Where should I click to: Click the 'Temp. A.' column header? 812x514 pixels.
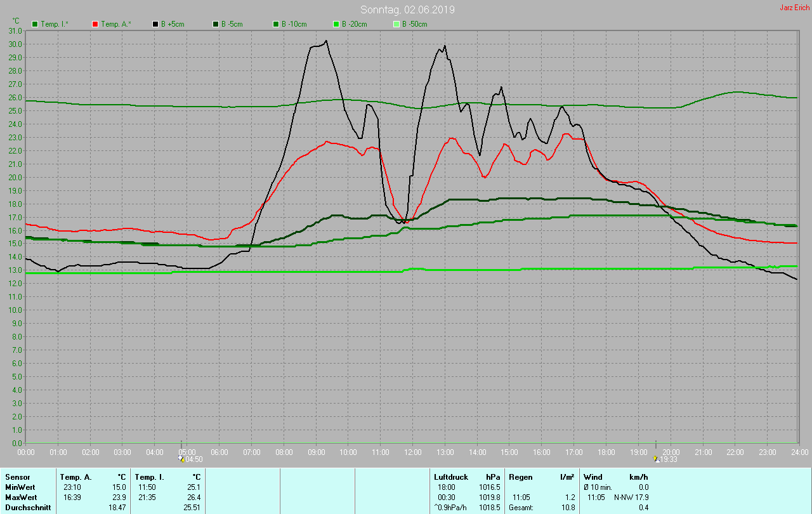76,477
